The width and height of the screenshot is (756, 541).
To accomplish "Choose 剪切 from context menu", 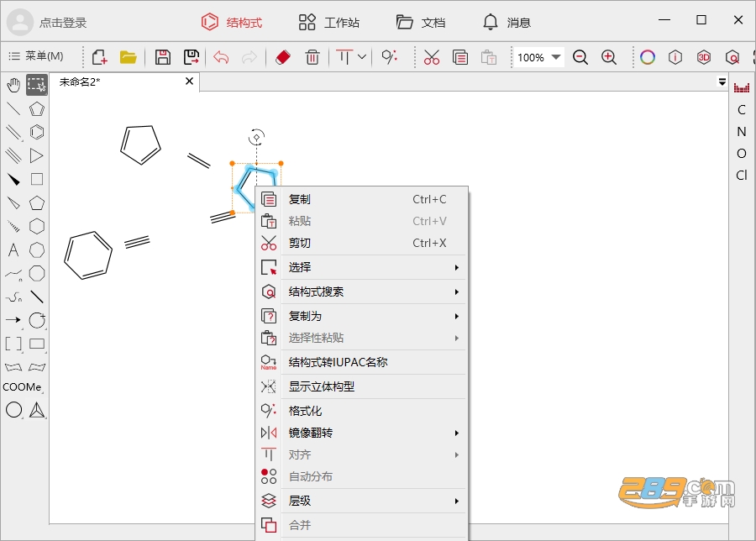I will tap(364, 243).
